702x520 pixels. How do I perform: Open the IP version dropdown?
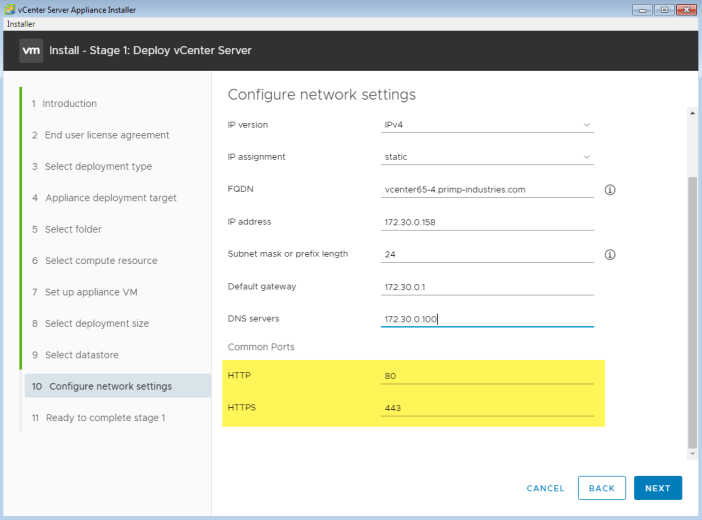point(487,125)
